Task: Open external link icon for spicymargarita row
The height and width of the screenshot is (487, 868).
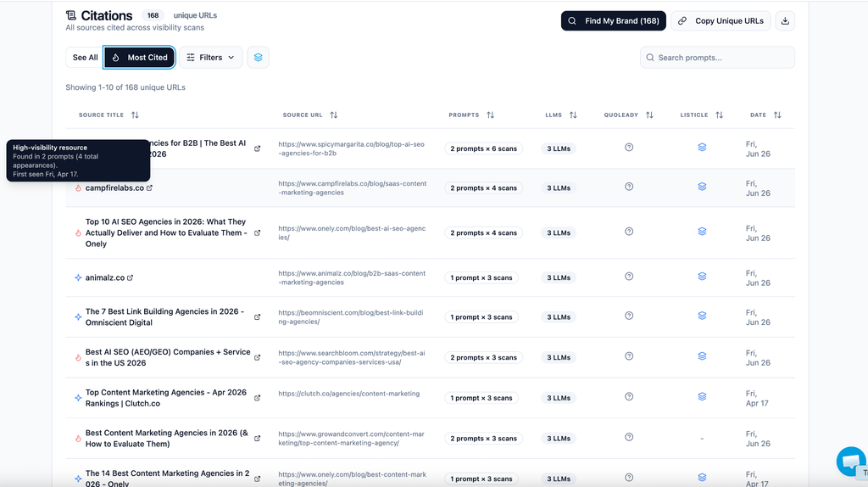Action: (x=258, y=148)
